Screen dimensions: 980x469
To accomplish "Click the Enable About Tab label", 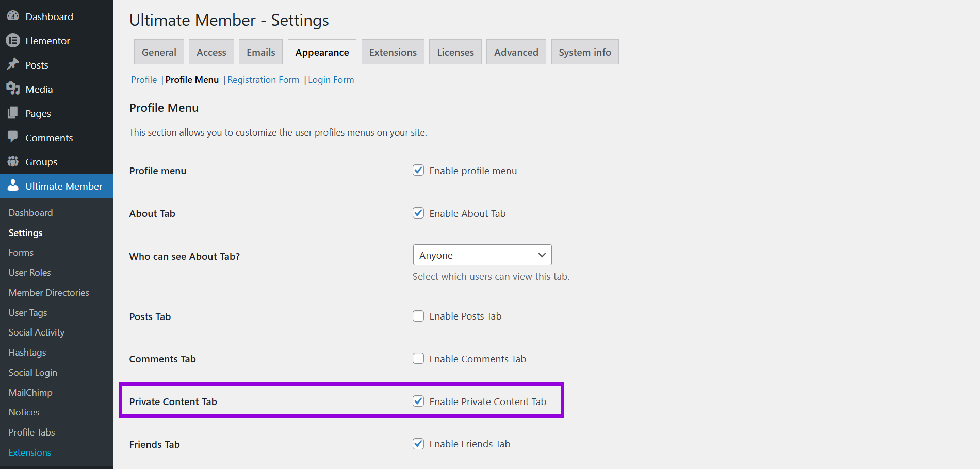I will coord(467,213).
